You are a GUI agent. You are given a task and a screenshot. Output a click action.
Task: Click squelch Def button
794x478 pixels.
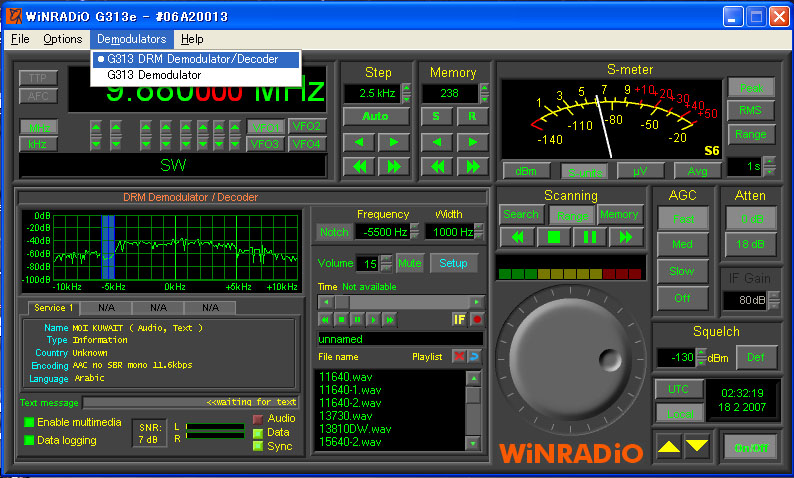[756, 357]
